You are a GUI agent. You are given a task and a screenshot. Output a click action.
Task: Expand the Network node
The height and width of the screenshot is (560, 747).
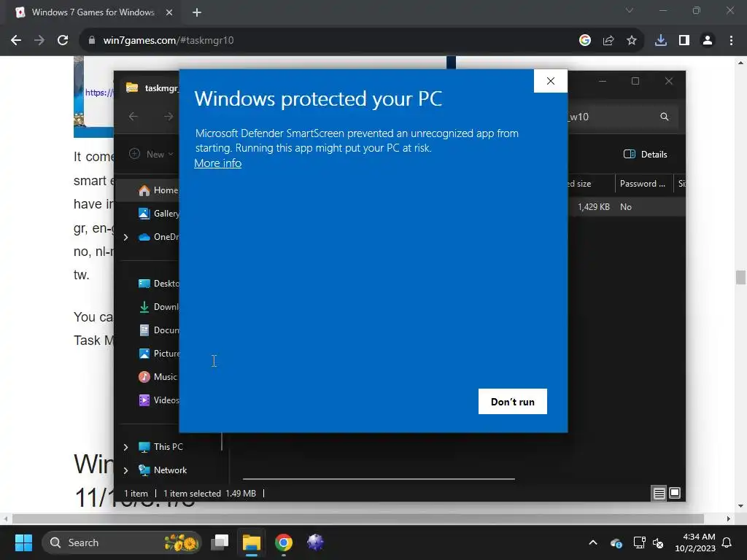(x=125, y=470)
